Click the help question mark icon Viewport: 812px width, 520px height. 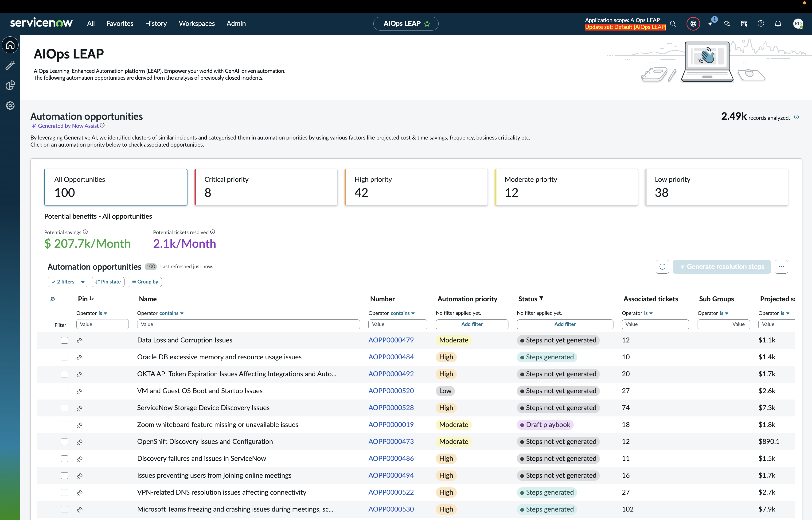coord(761,24)
